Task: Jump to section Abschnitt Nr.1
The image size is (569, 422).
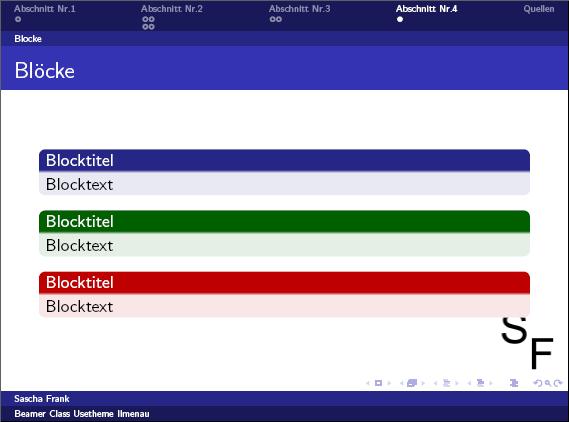Action: point(45,9)
